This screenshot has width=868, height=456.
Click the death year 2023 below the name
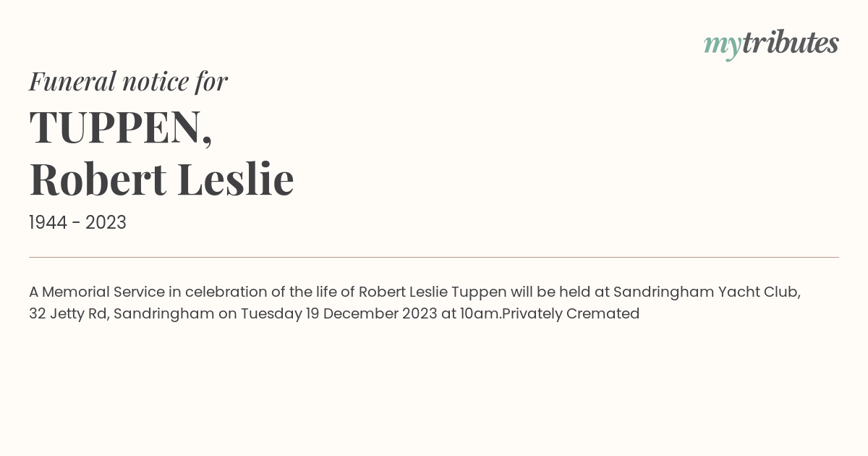pyautogui.click(x=106, y=223)
